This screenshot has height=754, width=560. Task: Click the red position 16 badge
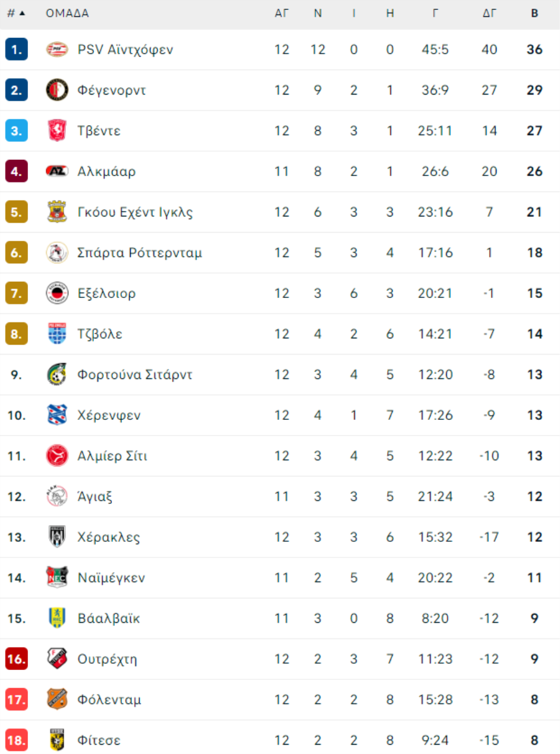tap(16, 659)
